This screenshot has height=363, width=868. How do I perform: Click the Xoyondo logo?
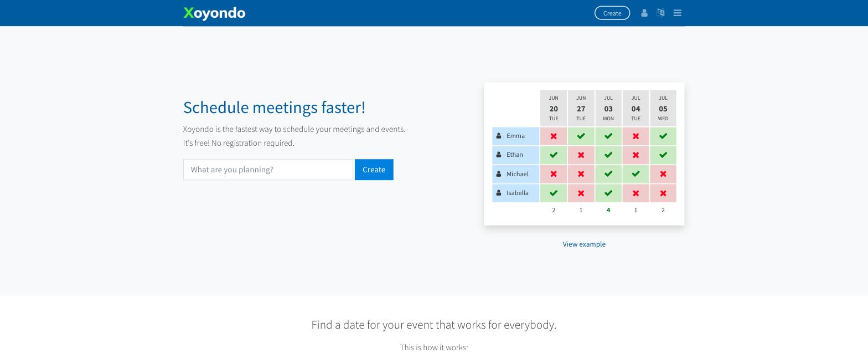pos(214,13)
